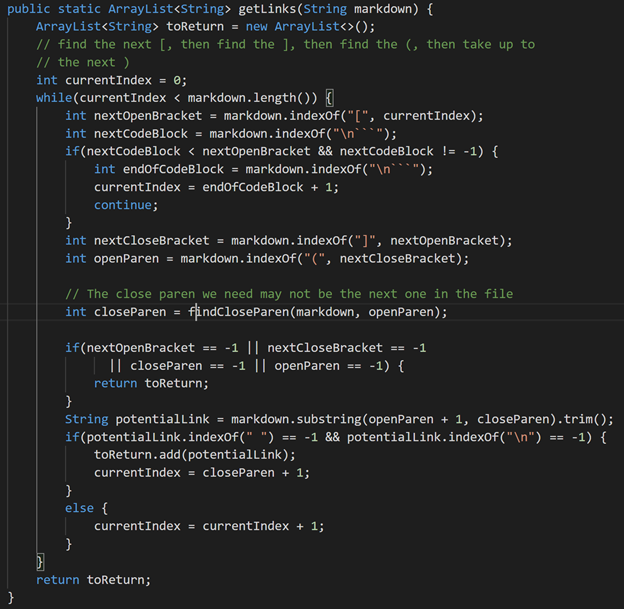Click the while keyword of the loop
Image resolution: width=624 pixels, height=609 pixels.
coord(54,98)
